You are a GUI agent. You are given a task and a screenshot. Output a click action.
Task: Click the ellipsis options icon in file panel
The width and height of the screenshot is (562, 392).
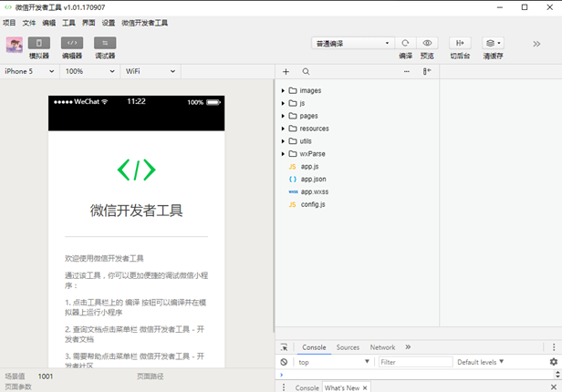[x=407, y=72]
